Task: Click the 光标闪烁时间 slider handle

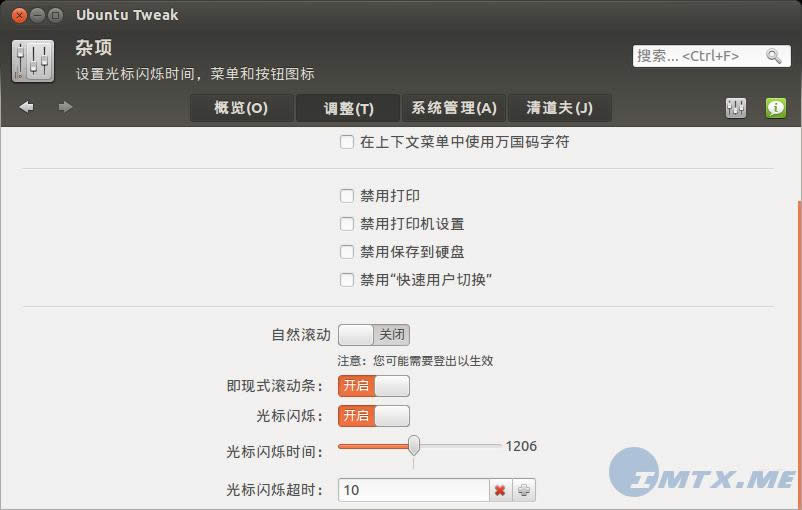Action: (414, 446)
